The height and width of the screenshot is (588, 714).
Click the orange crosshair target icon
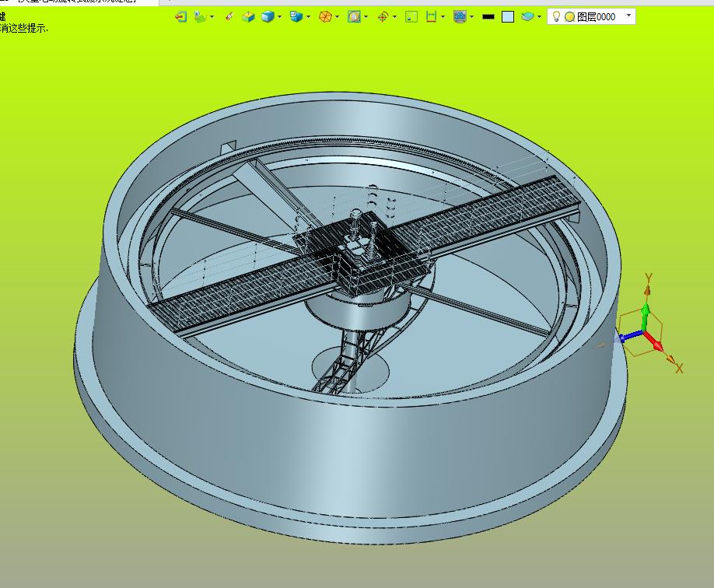click(383, 16)
